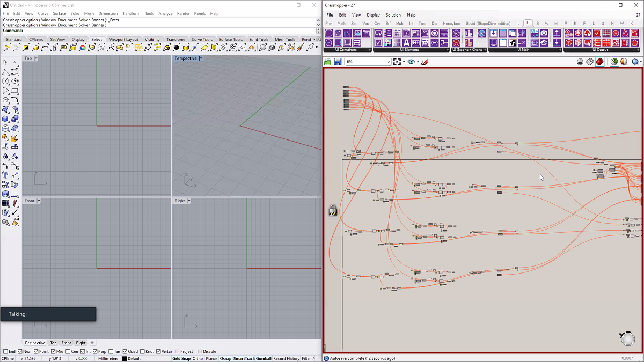Uncheck the Near object snap
Image resolution: width=644 pixels, height=362 pixels.
[x=20, y=352]
